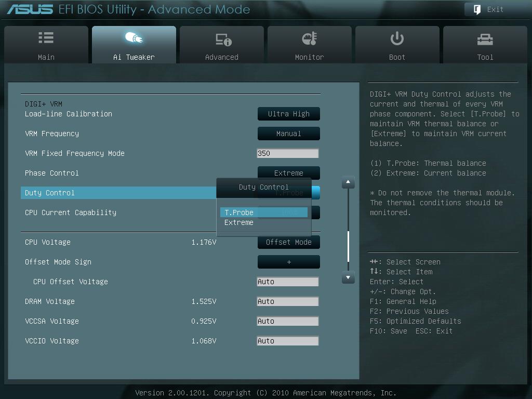Click the CPU Voltage reading 1.176V
Viewport: 532px width, 399px height.
point(204,242)
